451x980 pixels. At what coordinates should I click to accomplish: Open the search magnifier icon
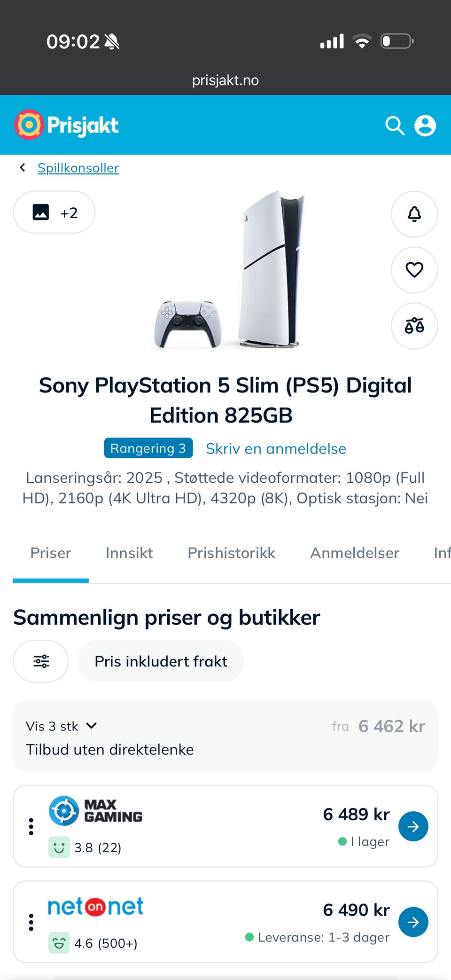[x=395, y=125]
